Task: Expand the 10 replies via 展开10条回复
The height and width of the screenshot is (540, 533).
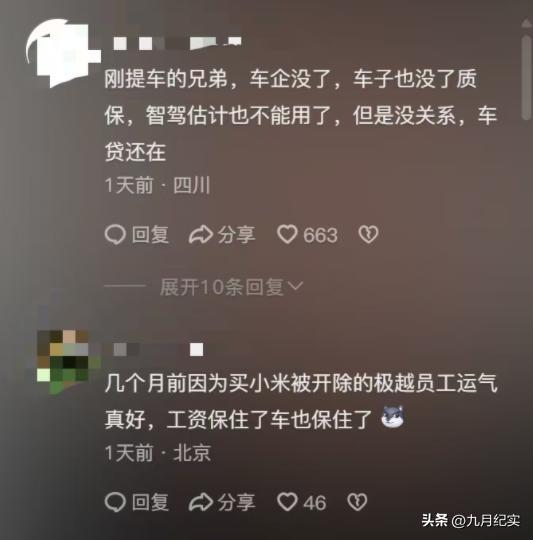Action: point(222,287)
